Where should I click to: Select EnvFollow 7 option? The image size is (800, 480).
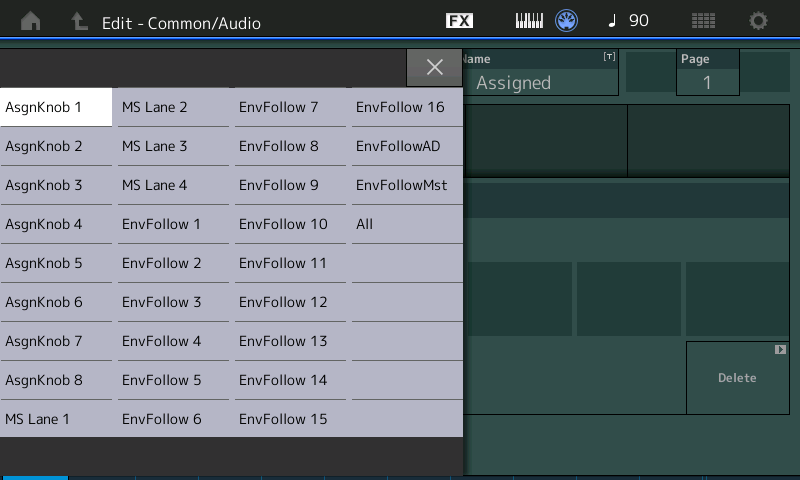290,107
